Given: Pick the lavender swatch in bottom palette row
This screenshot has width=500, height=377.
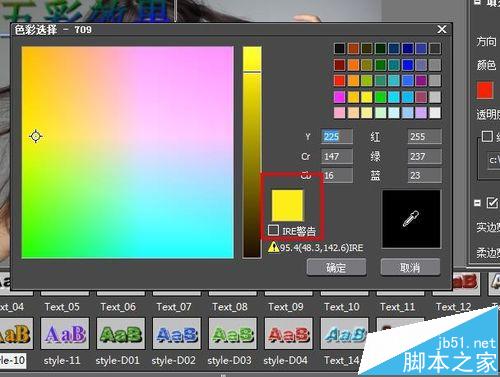Looking at the screenshot, I should [421, 113].
